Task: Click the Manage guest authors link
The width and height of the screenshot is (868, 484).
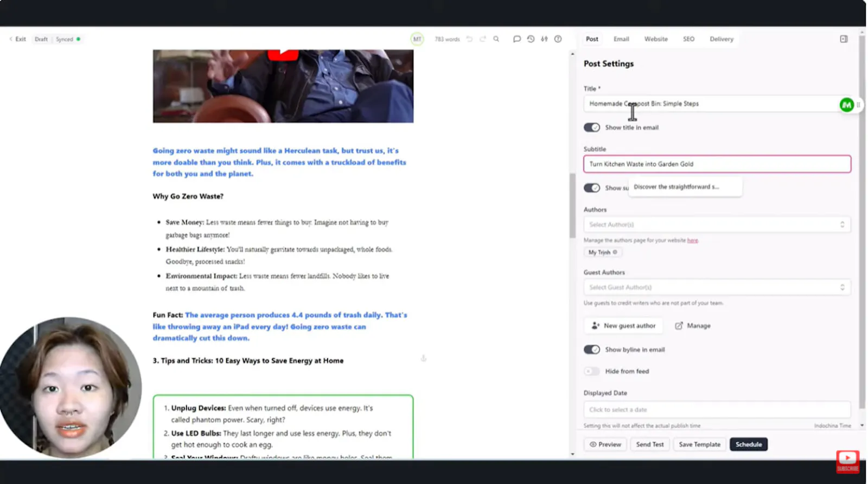Action: pos(693,326)
